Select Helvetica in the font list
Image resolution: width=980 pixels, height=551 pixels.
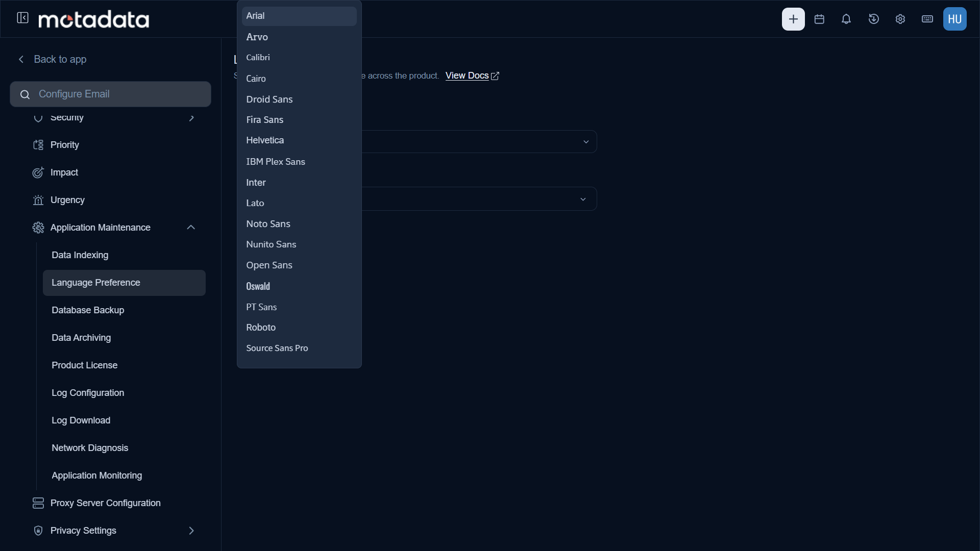tap(299, 140)
